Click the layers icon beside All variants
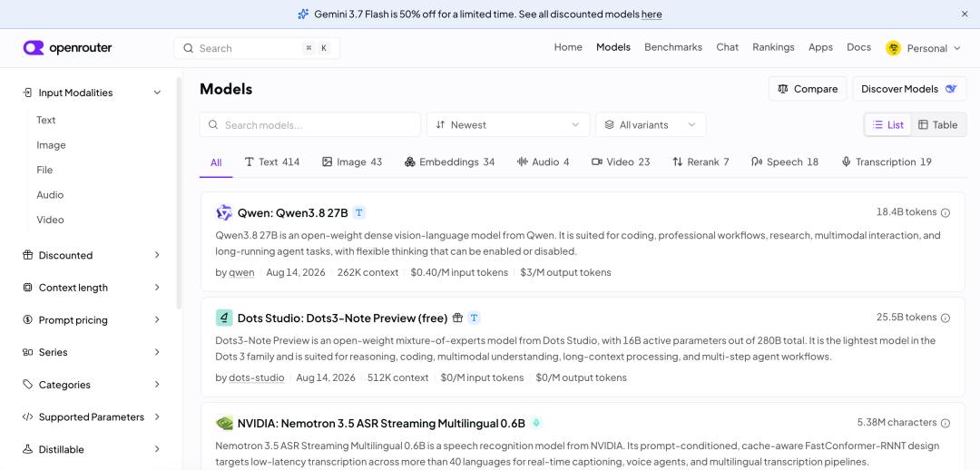 click(x=609, y=124)
